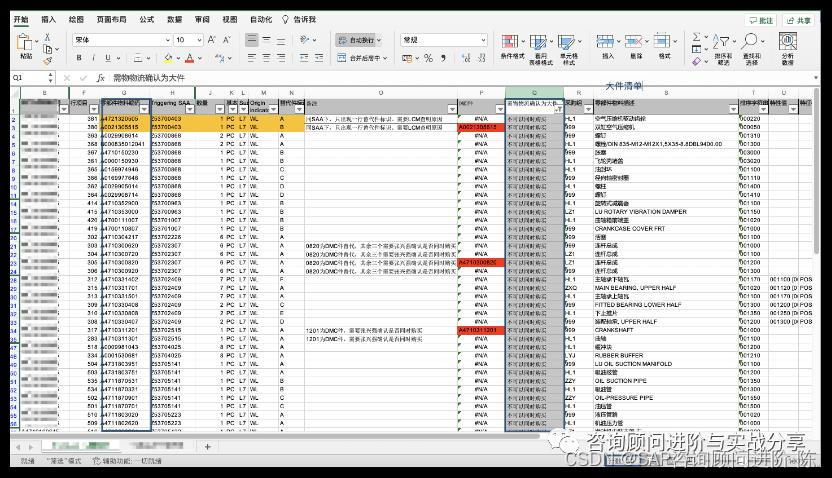Screen dimensions: 832x478
Task: Click Merge & Center (合并后居中) button
Action: pos(362,58)
